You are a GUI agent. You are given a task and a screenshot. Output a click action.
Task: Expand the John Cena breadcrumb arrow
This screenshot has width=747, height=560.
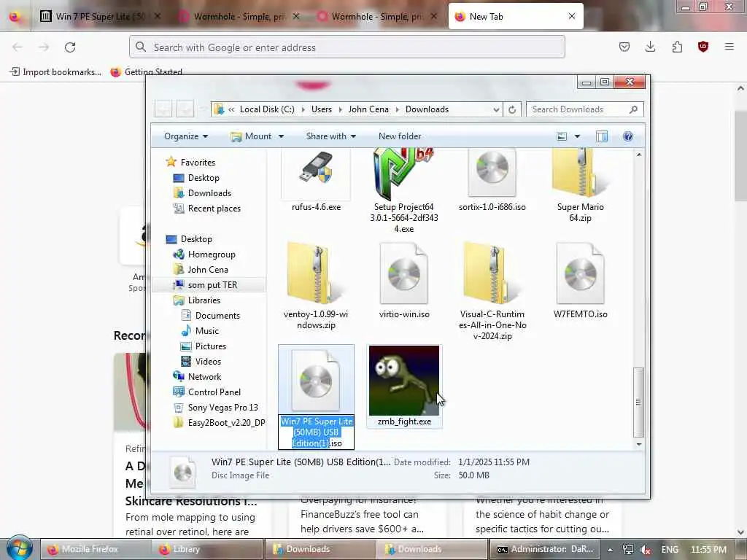(397, 109)
